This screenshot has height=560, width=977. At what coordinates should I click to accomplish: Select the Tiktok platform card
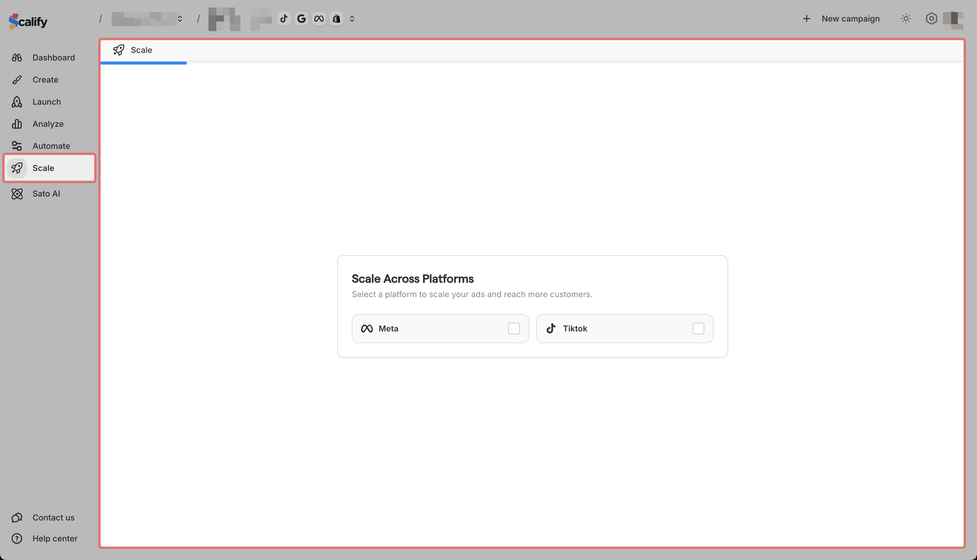[x=616, y=329]
